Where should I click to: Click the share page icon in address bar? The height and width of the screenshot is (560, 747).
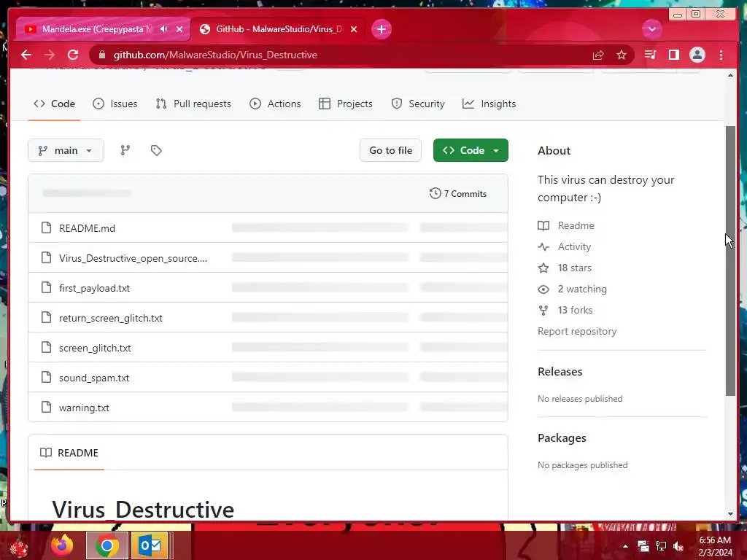[x=598, y=55]
